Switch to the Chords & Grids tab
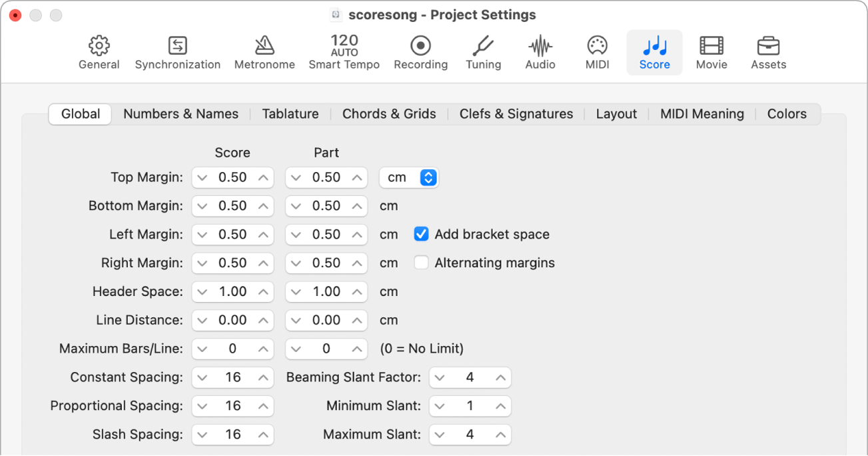This screenshot has width=868, height=456. (x=389, y=114)
